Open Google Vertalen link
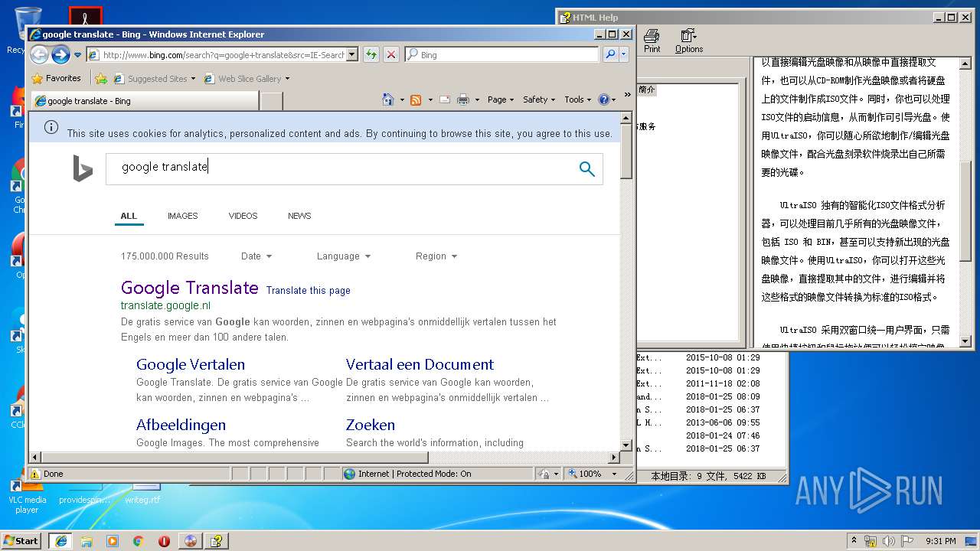This screenshot has height=551, width=980. (191, 365)
